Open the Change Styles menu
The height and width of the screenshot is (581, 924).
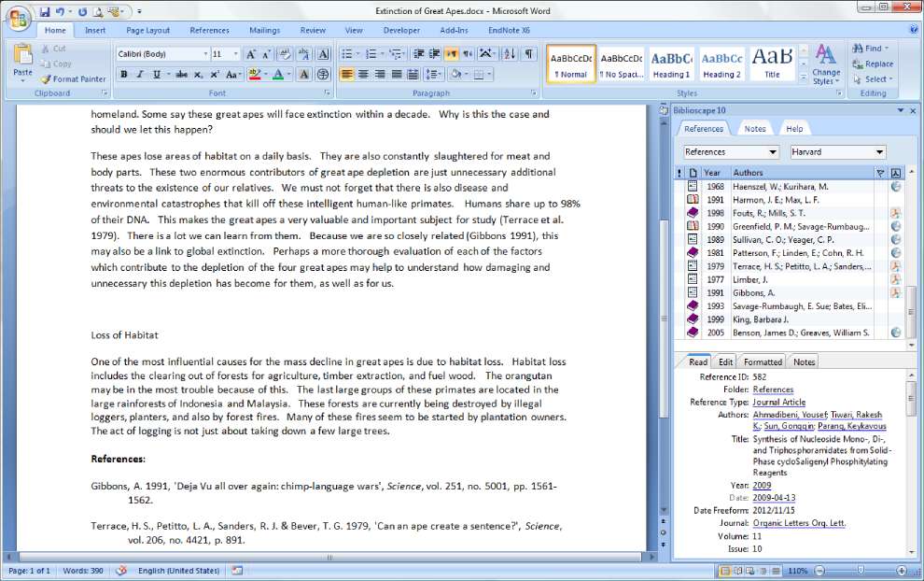(x=826, y=64)
